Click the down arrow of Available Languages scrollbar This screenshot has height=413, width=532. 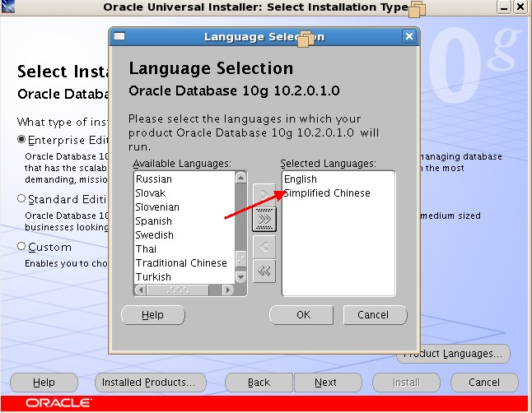coord(240,276)
